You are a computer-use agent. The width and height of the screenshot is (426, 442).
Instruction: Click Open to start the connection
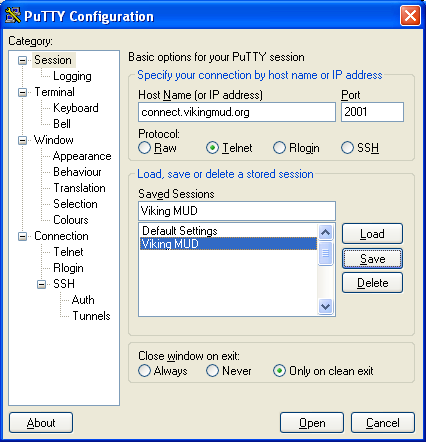click(312, 423)
